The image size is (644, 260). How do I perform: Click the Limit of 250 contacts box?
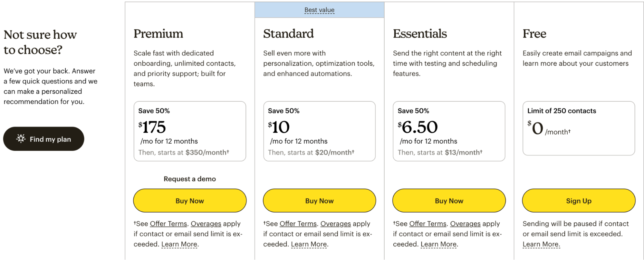pos(578,128)
